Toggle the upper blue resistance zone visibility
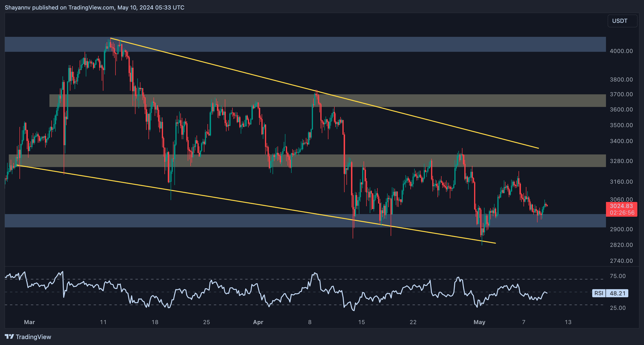This screenshot has height=345, width=644. (x=425, y=44)
